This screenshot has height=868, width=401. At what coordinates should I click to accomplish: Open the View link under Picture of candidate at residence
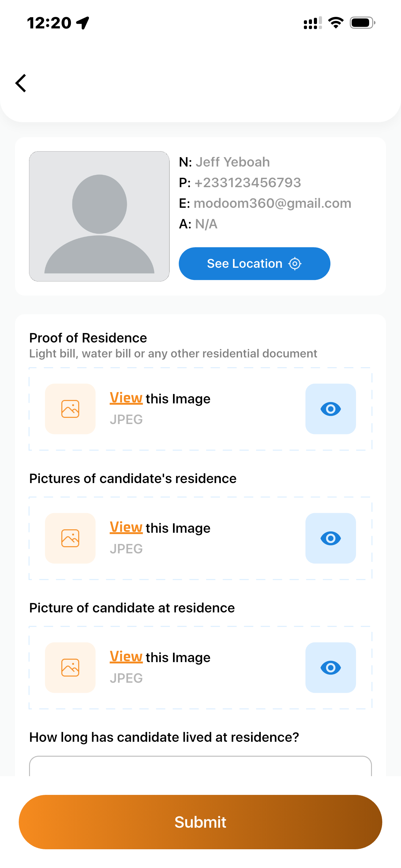coord(126,657)
